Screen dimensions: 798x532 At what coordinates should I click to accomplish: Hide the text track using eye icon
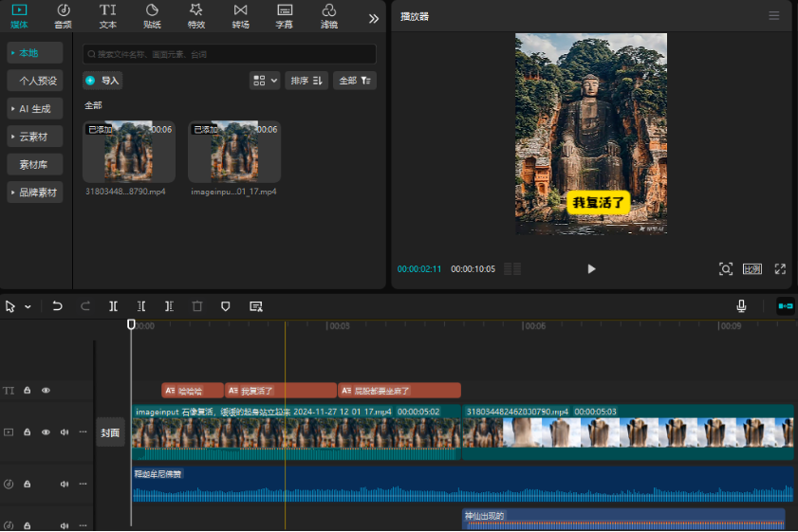click(x=46, y=390)
